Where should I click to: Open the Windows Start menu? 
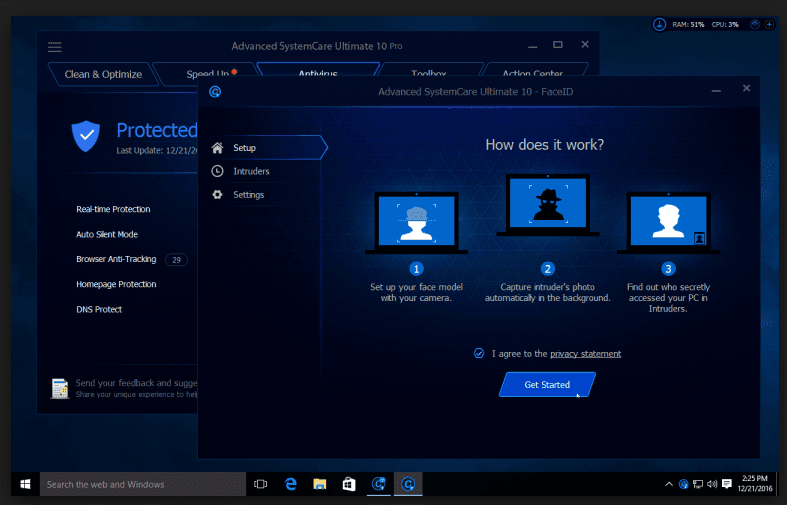tap(25, 484)
